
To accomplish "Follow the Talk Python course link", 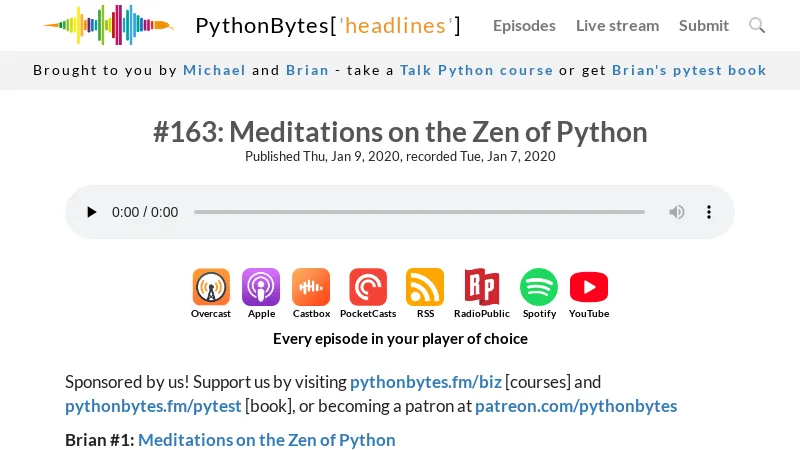I will (x=476, y=70).
